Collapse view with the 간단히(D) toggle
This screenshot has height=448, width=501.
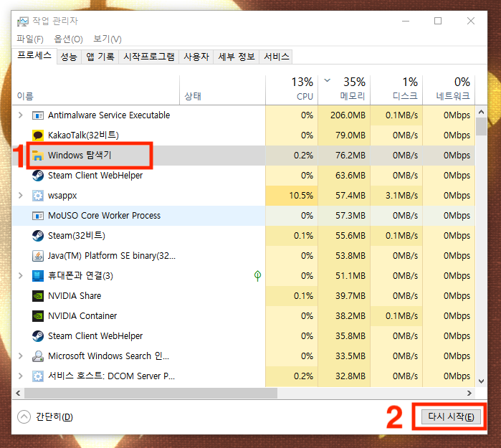[x=45, y=416]
